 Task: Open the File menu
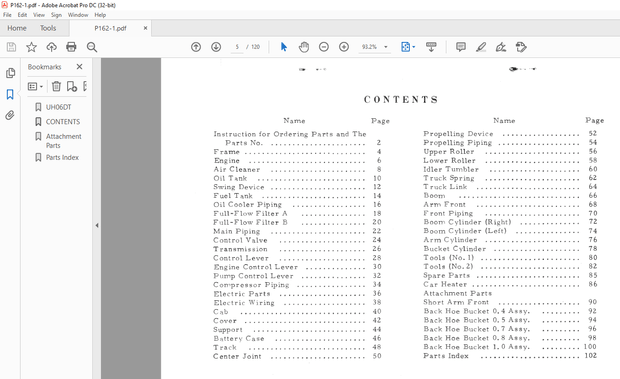click(8, 15)
